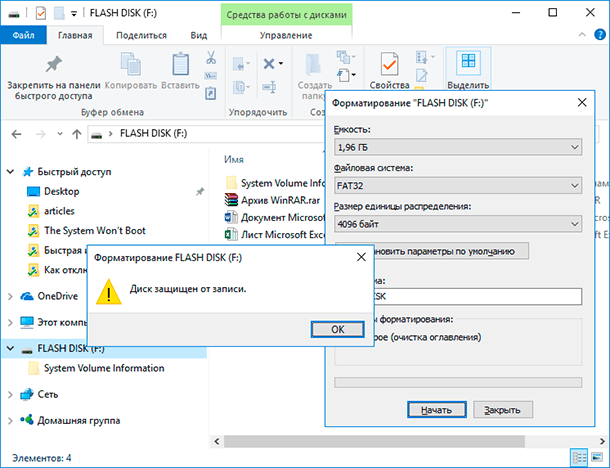Click the Copy path icon in ribbon
The width and height of the screenshot is (610, 468).
tap(210, 76)
